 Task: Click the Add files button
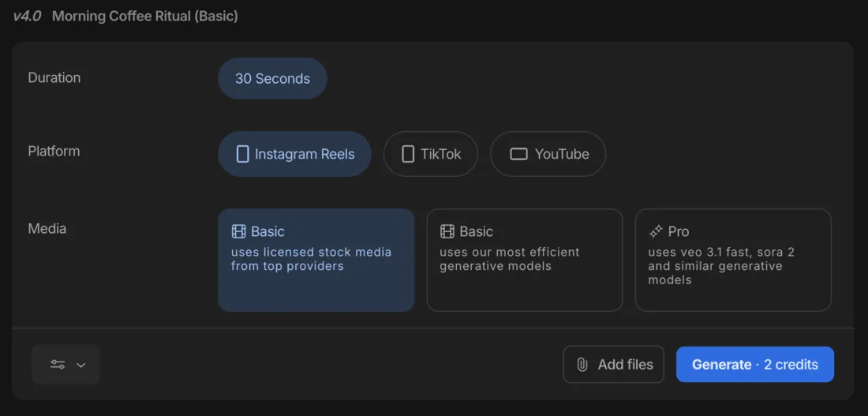[613, 365]
